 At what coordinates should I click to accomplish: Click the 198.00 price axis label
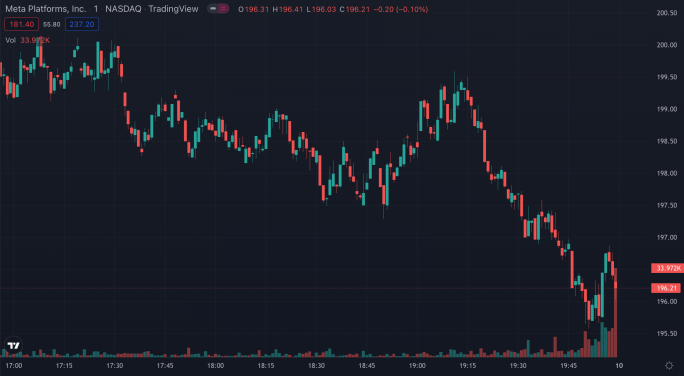click(667, 173)
